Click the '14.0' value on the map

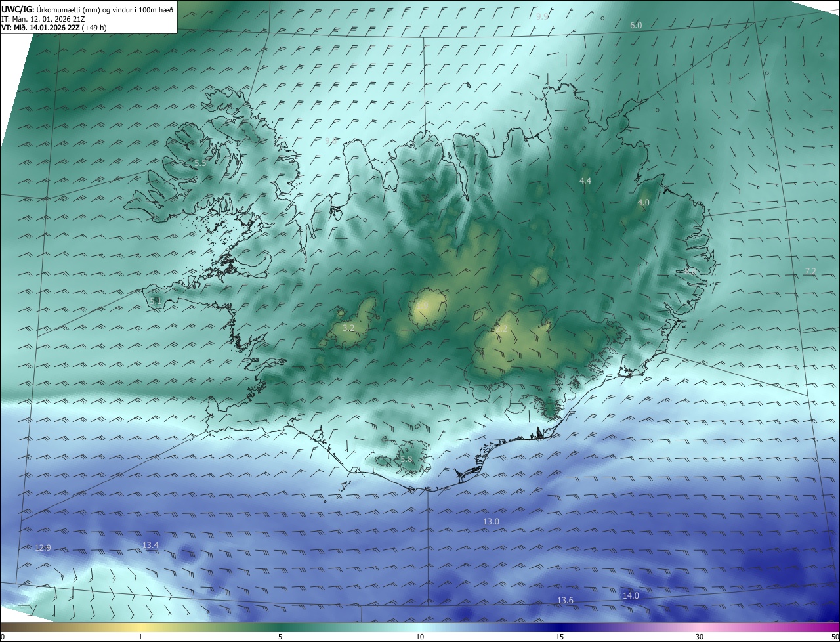pos(631,596)
